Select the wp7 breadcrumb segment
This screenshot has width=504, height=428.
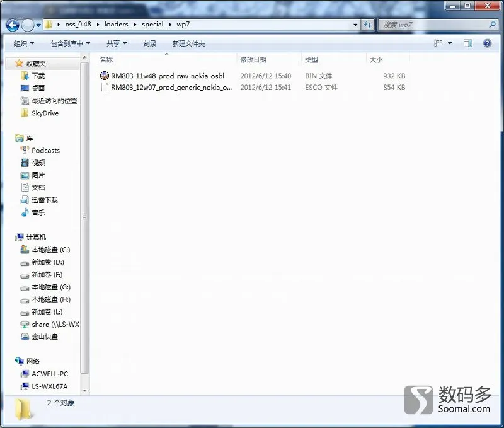(x=183, y=25)
